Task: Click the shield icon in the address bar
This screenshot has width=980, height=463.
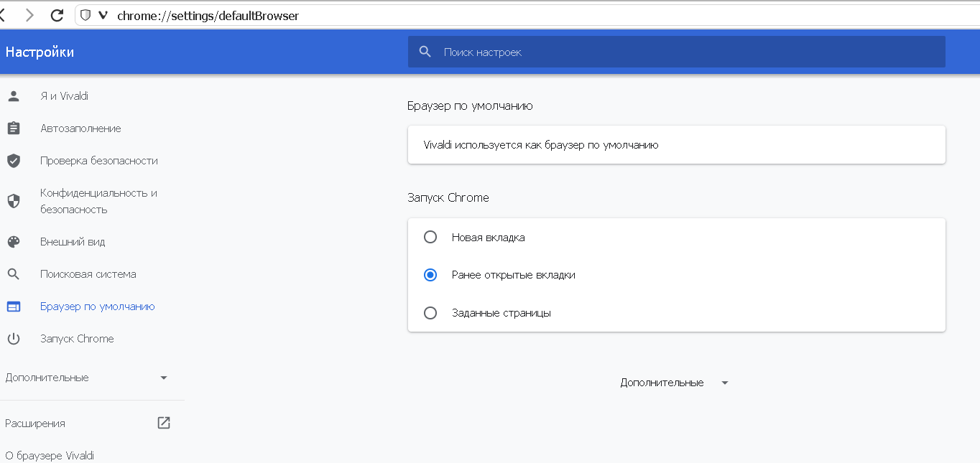Action: (85, 15)
